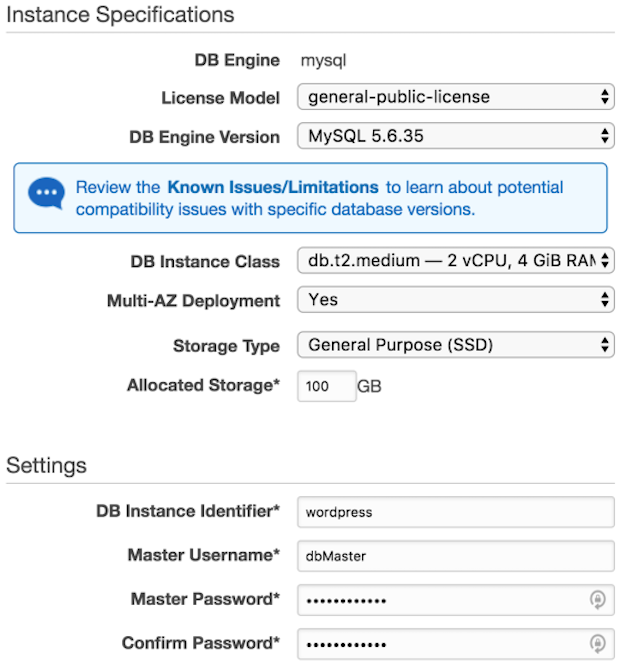Open the License Model dropdown
626x666 pixels.
click(456, 97)
